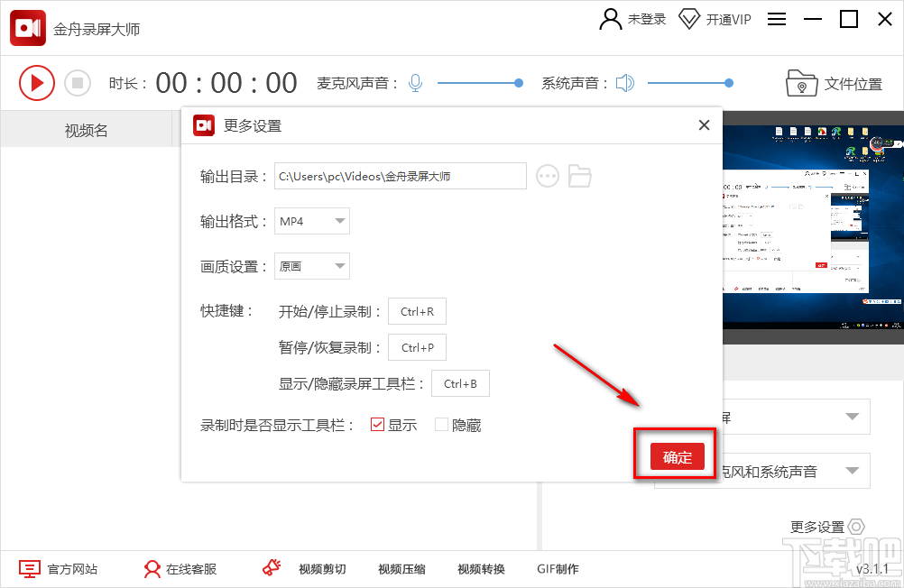Viewport: 904px width, 588px height.
Task: Open 视频转换 tool
Action: tap(482, 569)
